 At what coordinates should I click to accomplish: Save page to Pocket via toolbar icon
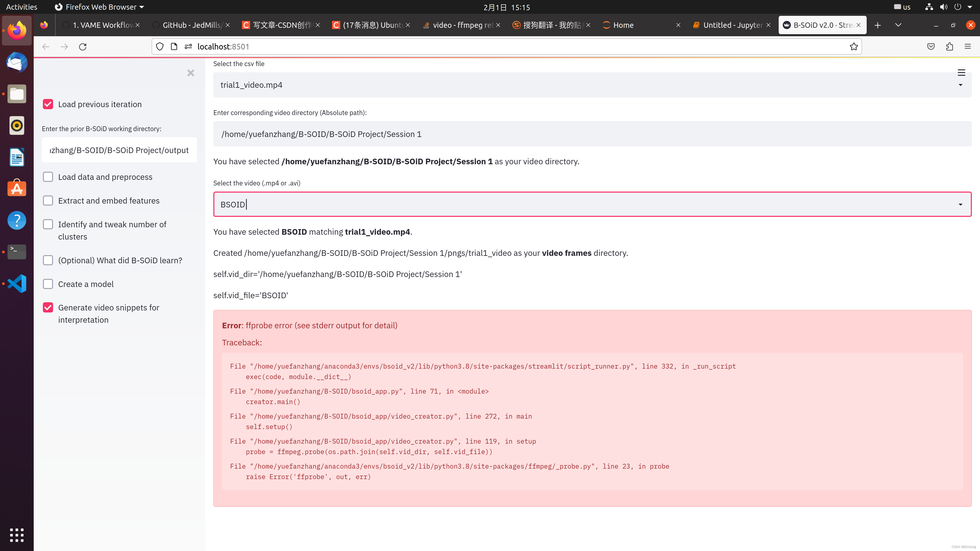point(931,46)
